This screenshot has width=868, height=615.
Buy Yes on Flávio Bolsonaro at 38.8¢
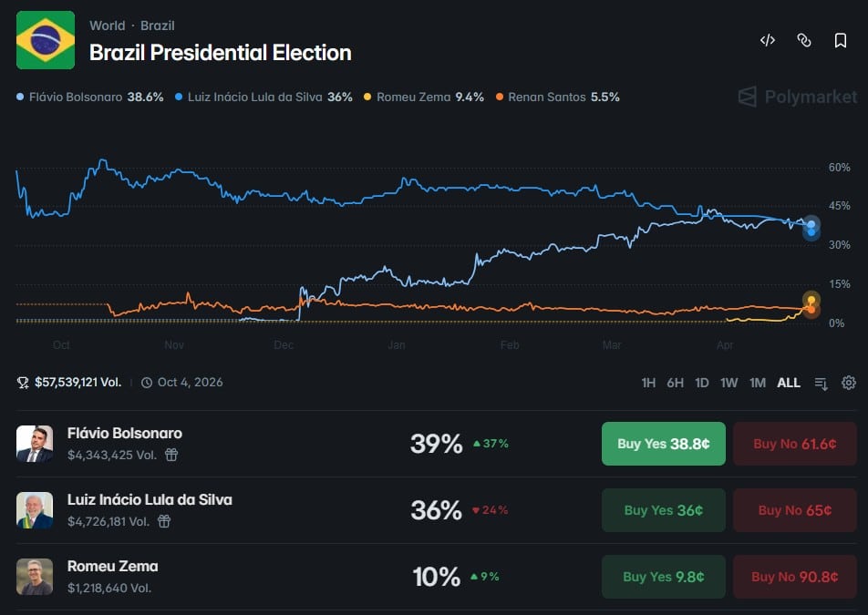(x=663, y=444)
